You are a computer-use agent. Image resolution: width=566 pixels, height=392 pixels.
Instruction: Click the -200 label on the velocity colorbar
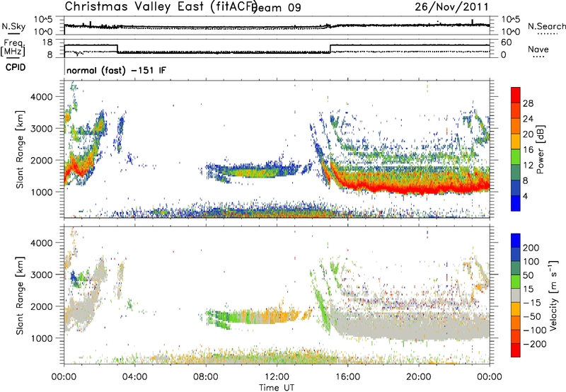535,344
